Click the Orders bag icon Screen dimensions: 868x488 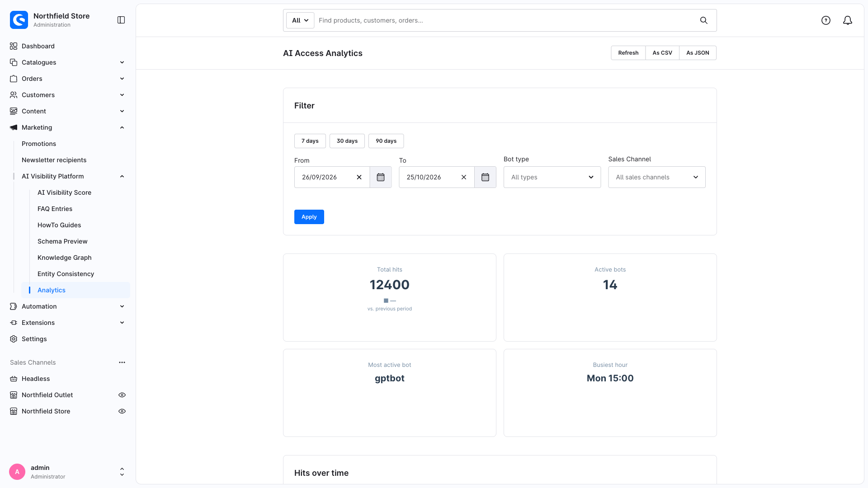[14, 79]
